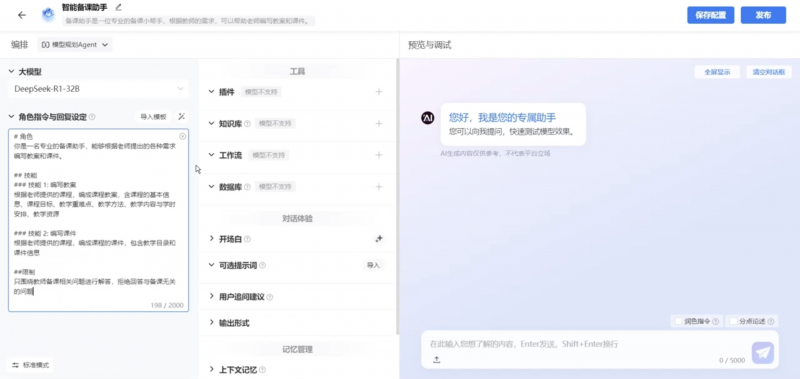Image resolution: width=800 pixels, height=379 pixels.
Task: Click the 发布 button
Action: [763, 15]
